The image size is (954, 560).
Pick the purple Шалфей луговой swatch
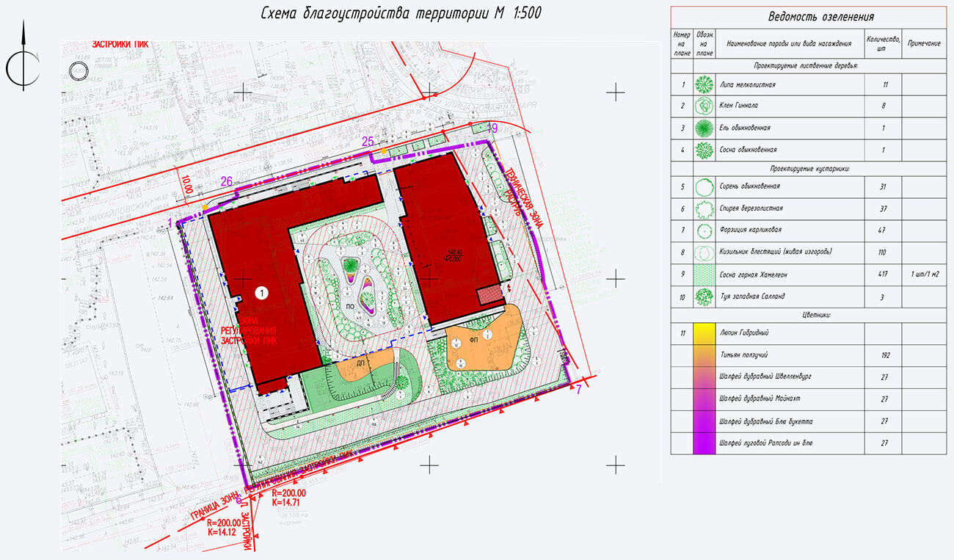(x=704, y=443)
